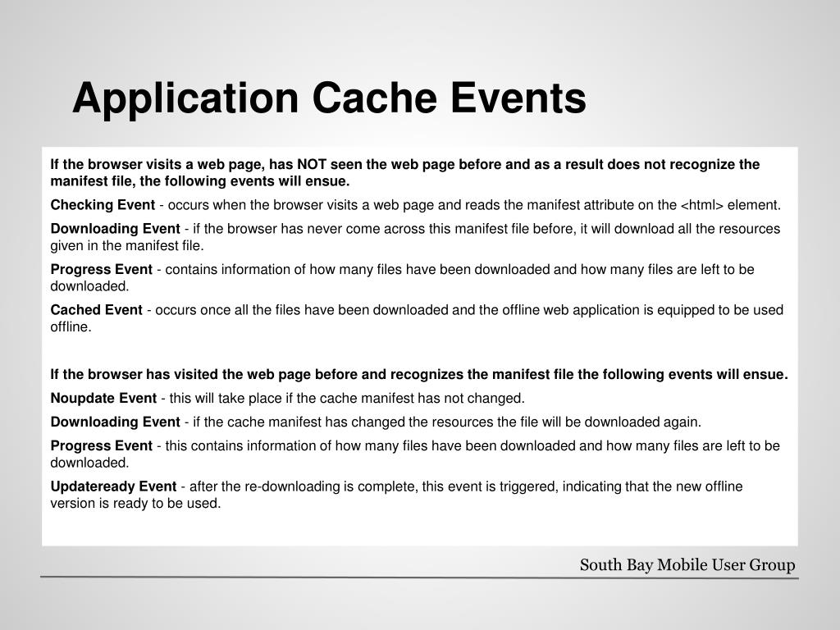Click the 'Noupdate Event' bold term
The height and width of the screenshot is (630, 840).
[103, 398]
